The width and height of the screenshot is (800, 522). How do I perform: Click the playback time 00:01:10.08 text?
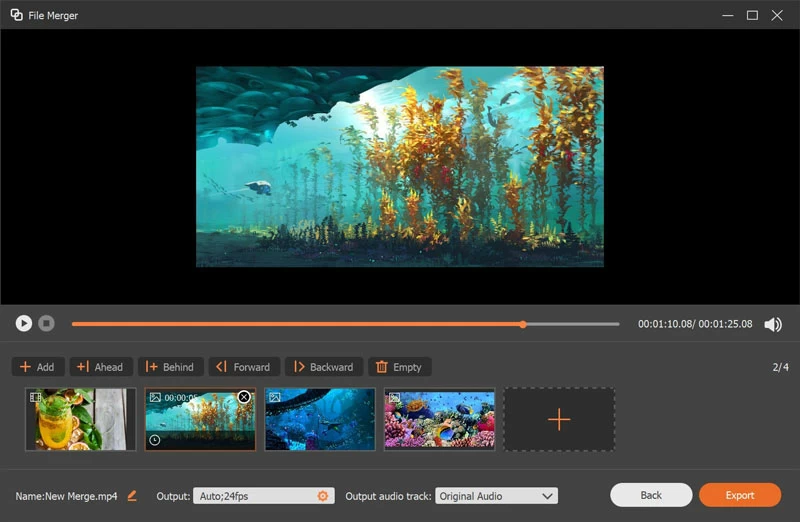[x=665, y=324]
